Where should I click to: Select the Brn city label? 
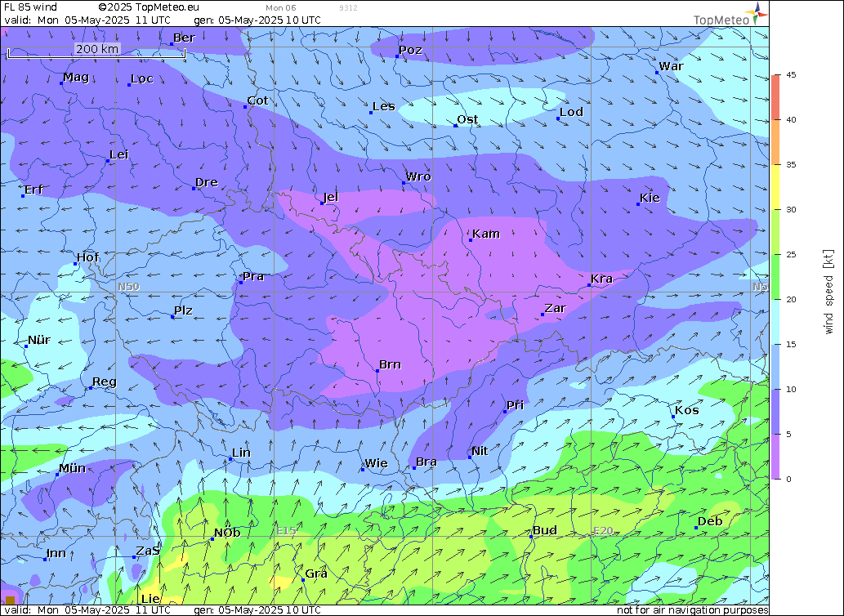click(x=390, y=364)
